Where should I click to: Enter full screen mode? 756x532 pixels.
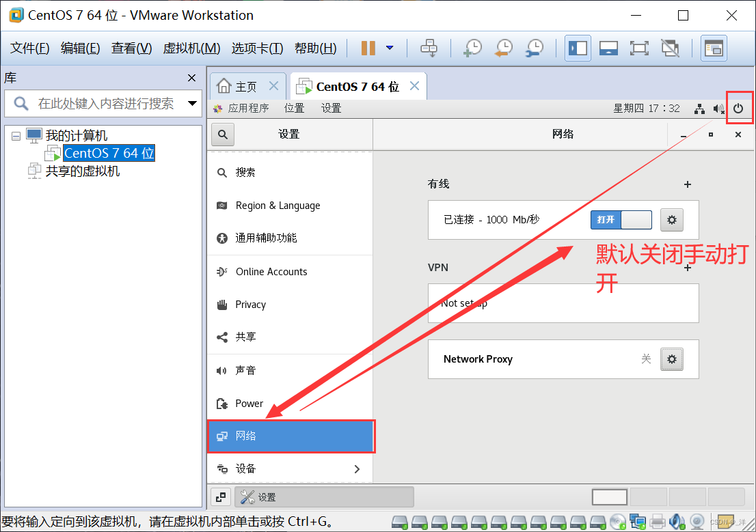click(x=639, y=48)
